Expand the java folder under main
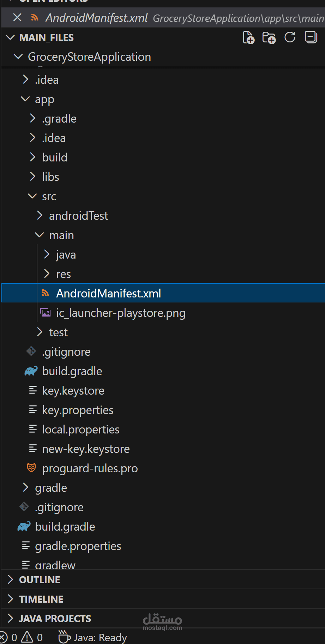325x644 pixels. 66,255
